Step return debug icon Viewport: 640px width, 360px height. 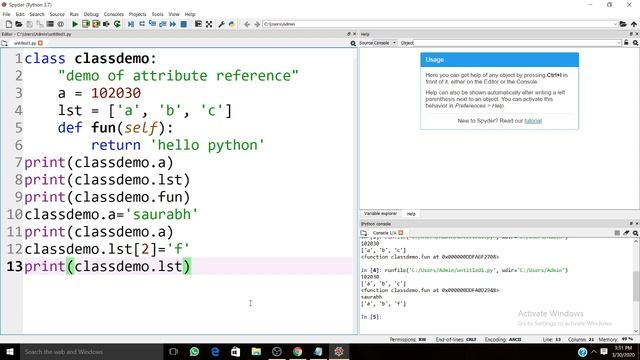(162, 24)
